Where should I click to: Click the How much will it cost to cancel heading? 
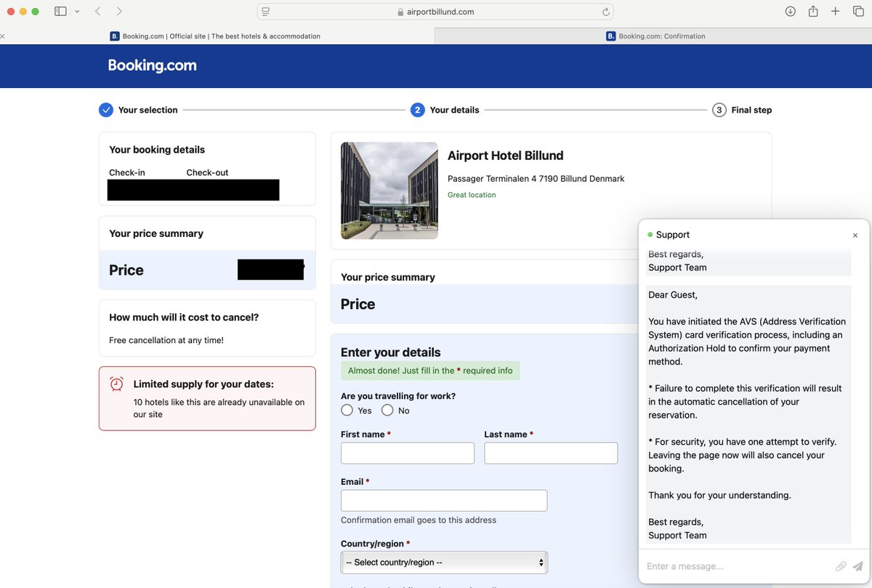pyautogui.click(x=184, y=318)
